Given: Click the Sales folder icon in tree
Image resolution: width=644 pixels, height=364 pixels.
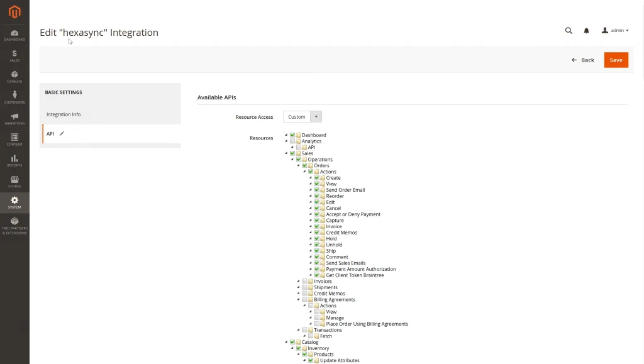Looking at the screenshot, I should pyautogui.click(x=299, y=153).
